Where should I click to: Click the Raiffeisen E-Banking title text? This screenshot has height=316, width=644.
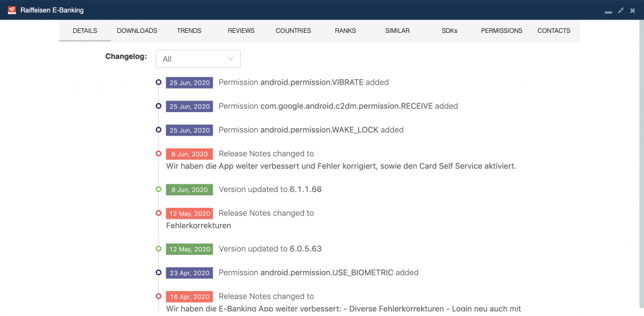coord(52,10)
